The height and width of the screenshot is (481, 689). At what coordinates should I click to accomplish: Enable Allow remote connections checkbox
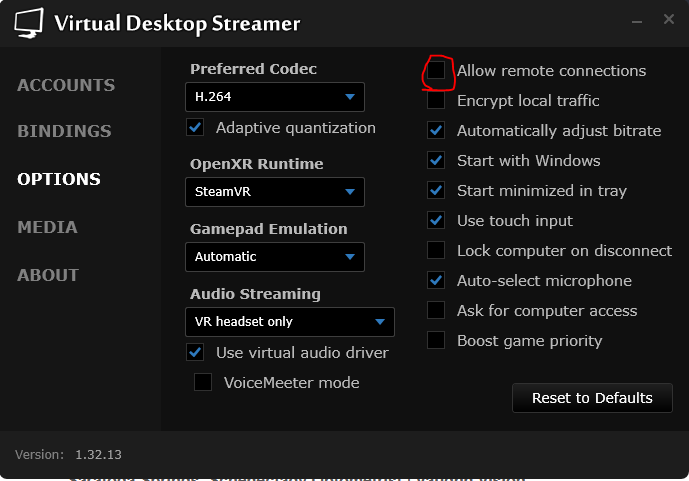tap(436, 71)
